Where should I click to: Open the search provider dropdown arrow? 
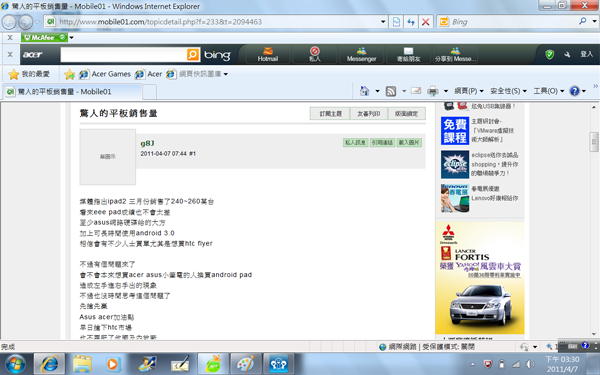click(594, 21)
